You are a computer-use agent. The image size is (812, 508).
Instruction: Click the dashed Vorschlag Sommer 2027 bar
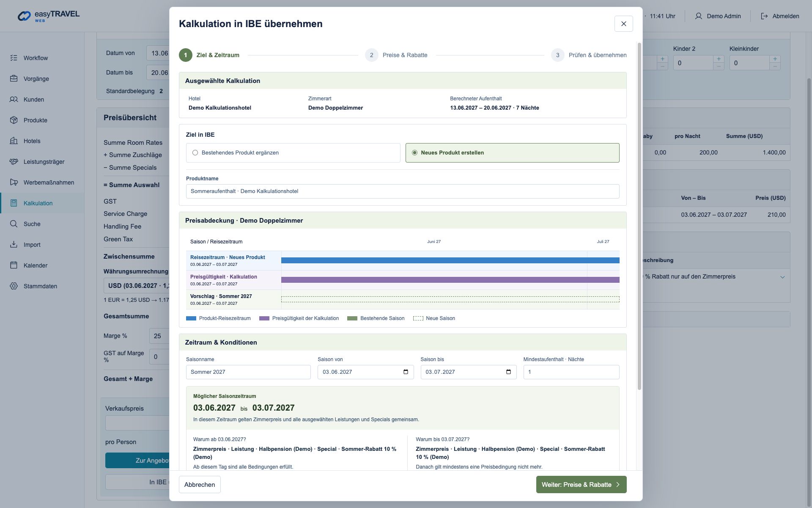(x=450, y=299)
